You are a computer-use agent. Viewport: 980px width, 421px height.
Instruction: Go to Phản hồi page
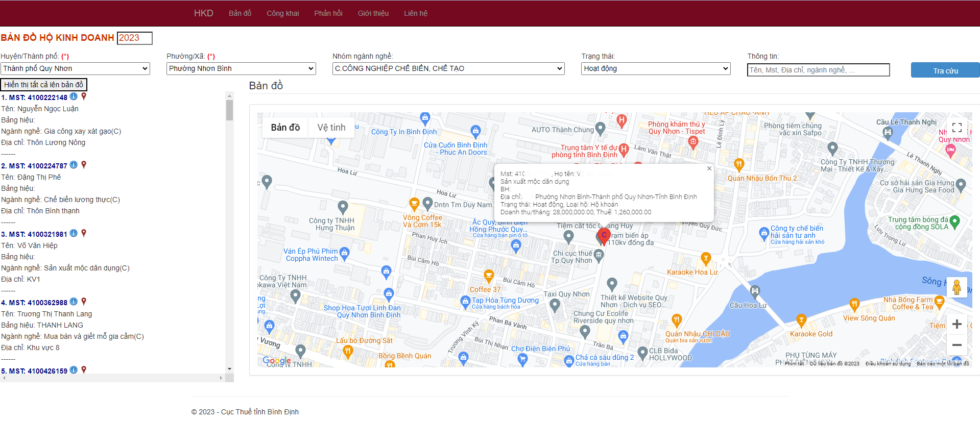point(328,13)
